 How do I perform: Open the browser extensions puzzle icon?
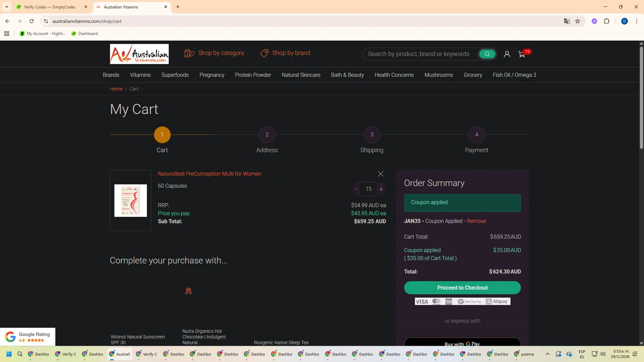tap(607, 21)
